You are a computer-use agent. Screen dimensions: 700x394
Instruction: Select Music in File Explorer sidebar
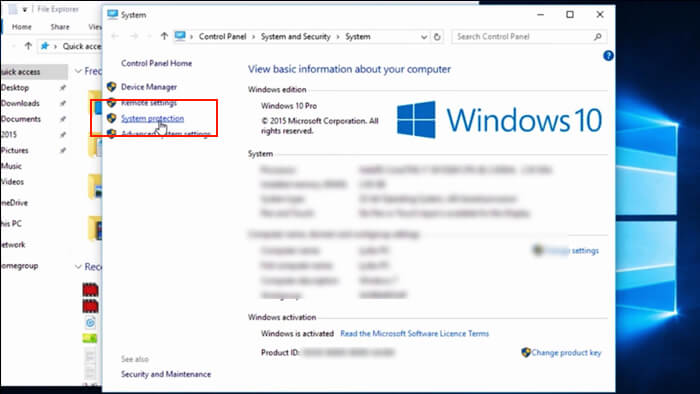[11, 166]
